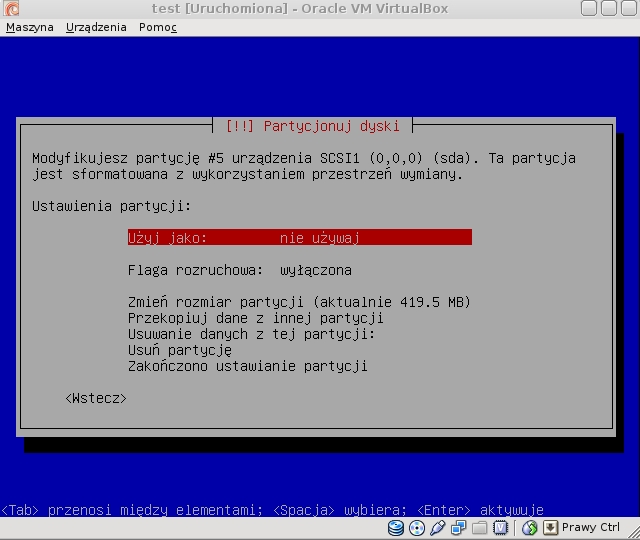The width and height of the screenshot is (640, 540).
Task: Open the window menu icon in title bar
Action: 12,9
